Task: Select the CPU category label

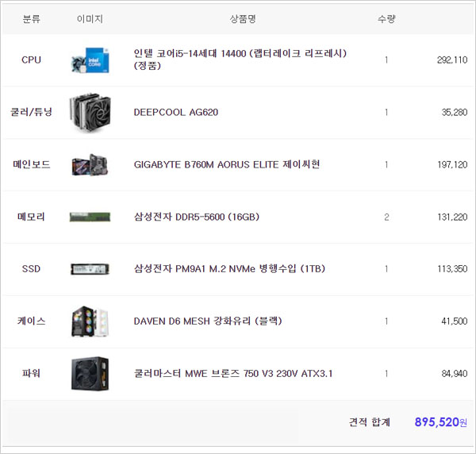Action: tap(31, 60)
